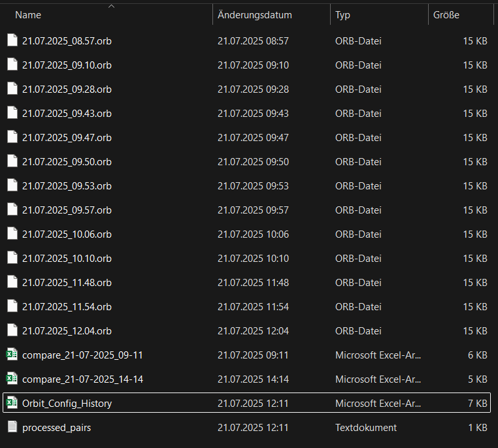Select file name 21.07.2025_09.57.orb

(x=67, y=210)
